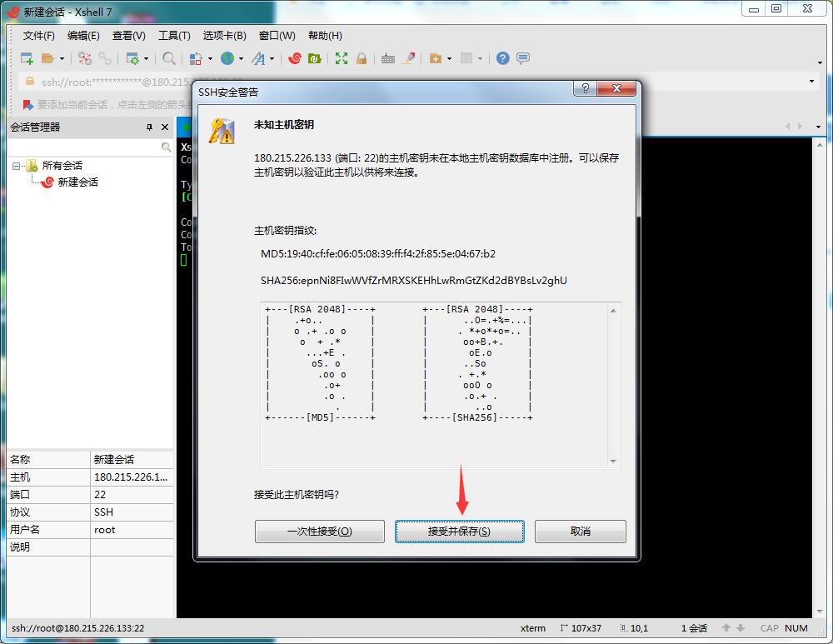Image resolution: width=833 pixels, height=644 pixels.
Task: Open dropdown arrow beside globe encoding icon
Action: tap(242, 58)
